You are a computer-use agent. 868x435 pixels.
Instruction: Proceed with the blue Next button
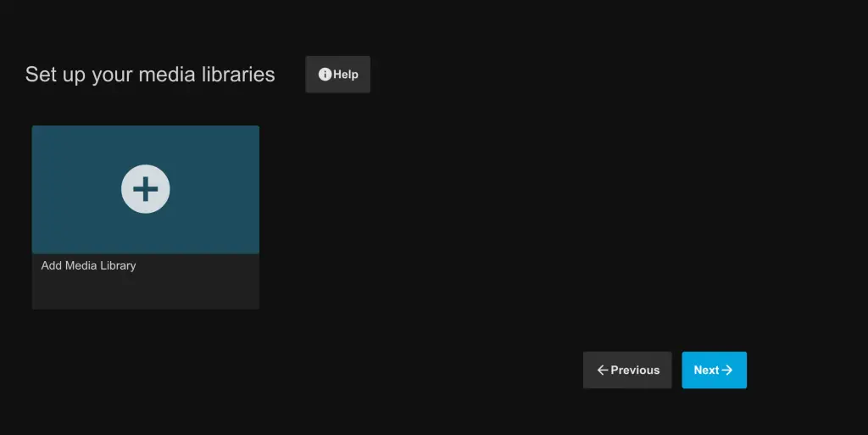tap(714, 371)
